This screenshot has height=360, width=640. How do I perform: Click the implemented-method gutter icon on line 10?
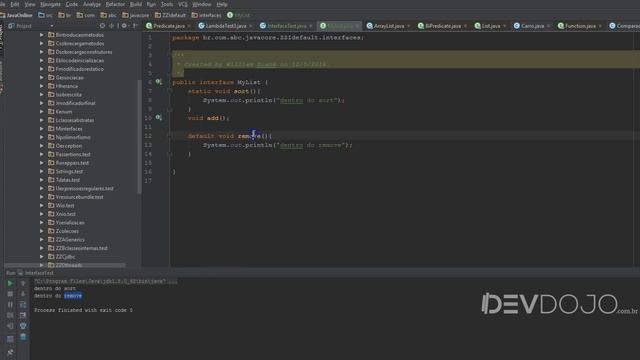pyautogui.click(x=158, y=118)
